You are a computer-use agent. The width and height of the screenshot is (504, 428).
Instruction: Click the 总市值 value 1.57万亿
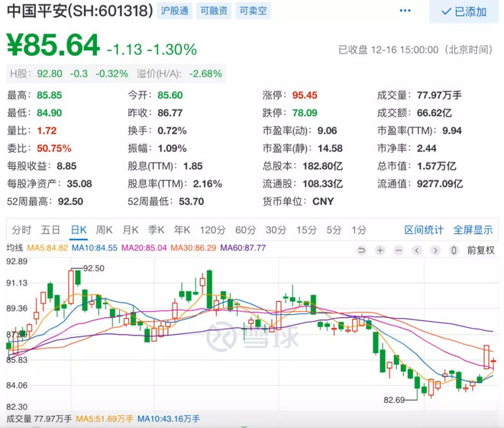[x=437, y=166]
